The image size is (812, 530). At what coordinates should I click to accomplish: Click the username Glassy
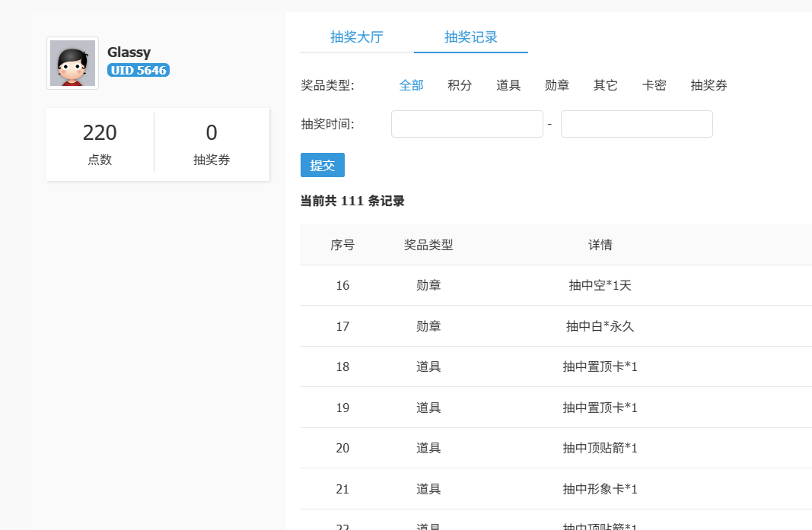[x=129, y=52]
